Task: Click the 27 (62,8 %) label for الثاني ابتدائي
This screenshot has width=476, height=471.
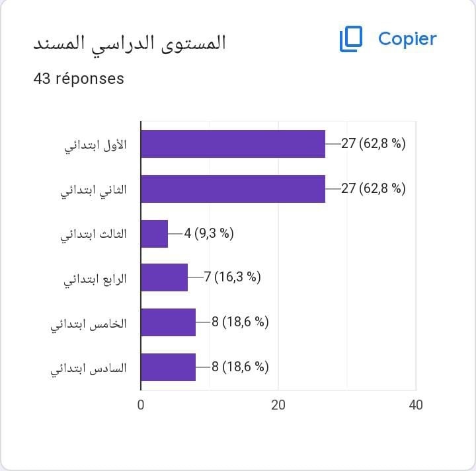Action: pyautogui.click(x=374, y=188)
